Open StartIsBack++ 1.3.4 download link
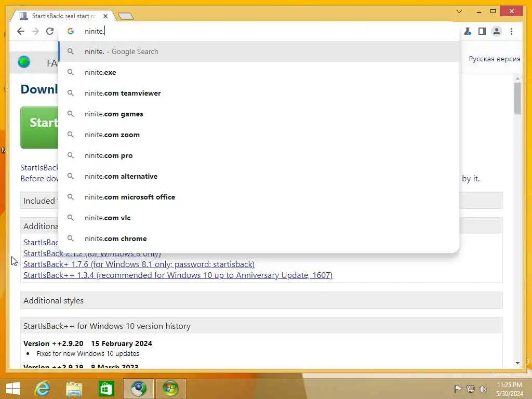This screenshot has width=532, height=399. pos(178,275)
